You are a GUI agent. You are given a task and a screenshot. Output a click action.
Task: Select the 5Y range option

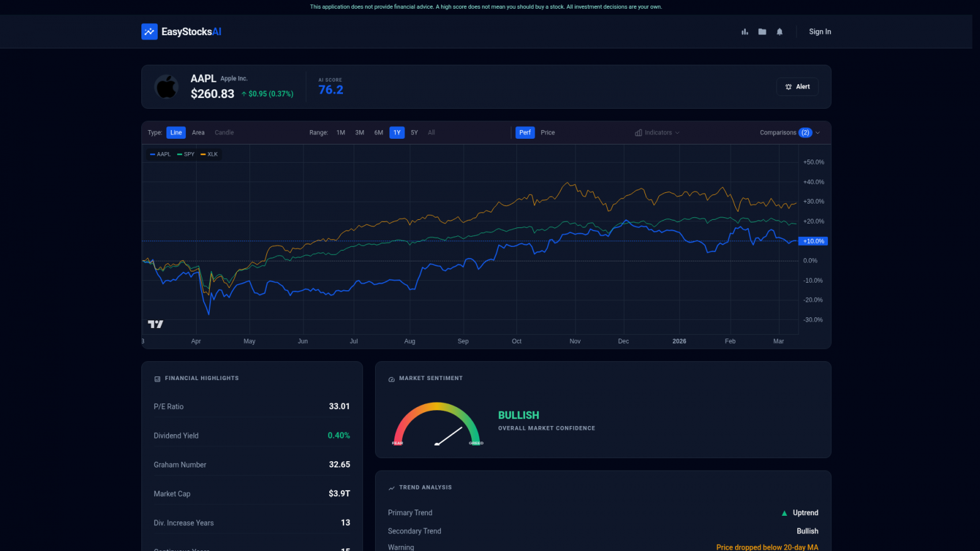point(414,133)
